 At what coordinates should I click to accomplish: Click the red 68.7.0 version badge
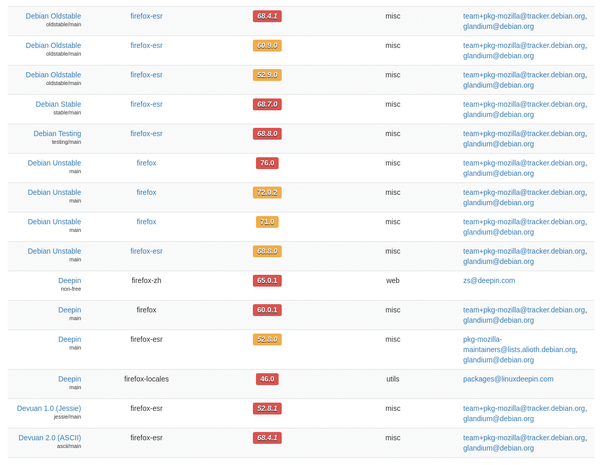pos(267,104)
